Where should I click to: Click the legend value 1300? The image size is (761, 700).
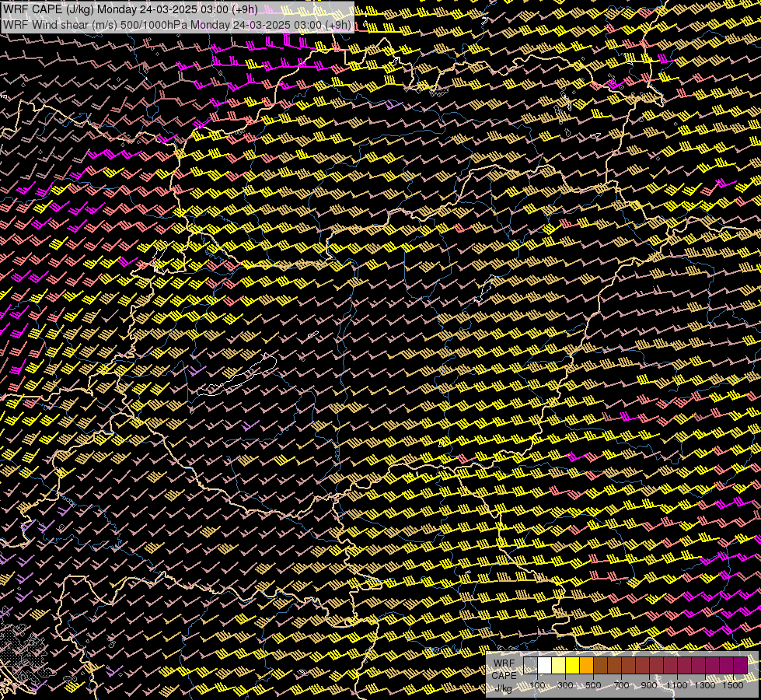click(x=705, y=685)
